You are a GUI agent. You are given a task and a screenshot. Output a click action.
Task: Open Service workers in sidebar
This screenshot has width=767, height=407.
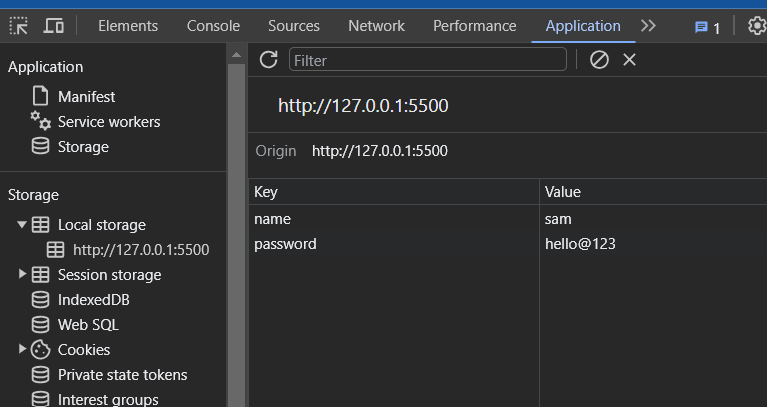point(108,122)
